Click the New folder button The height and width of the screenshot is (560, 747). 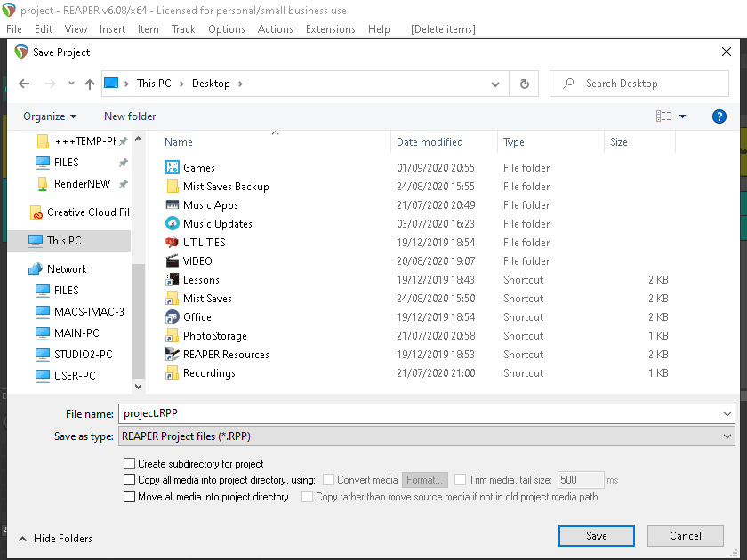click(130, 116)
